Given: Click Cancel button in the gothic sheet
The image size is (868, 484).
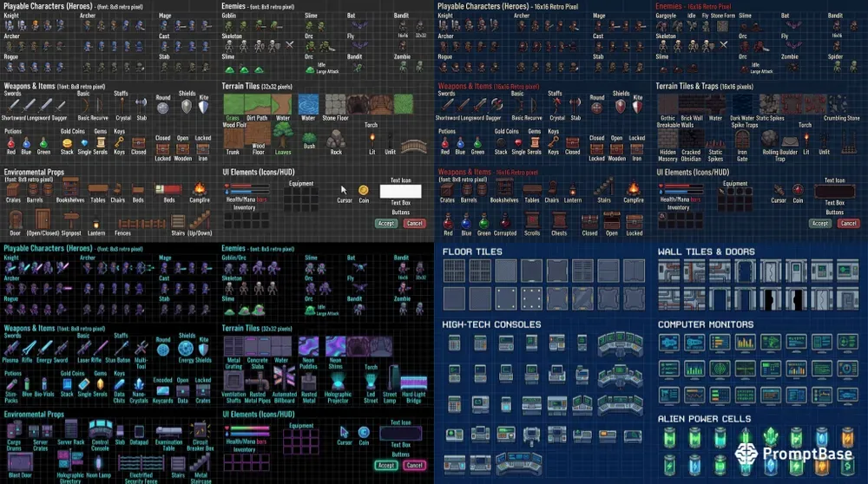Looking at the screenshot, I should (849, 224).
